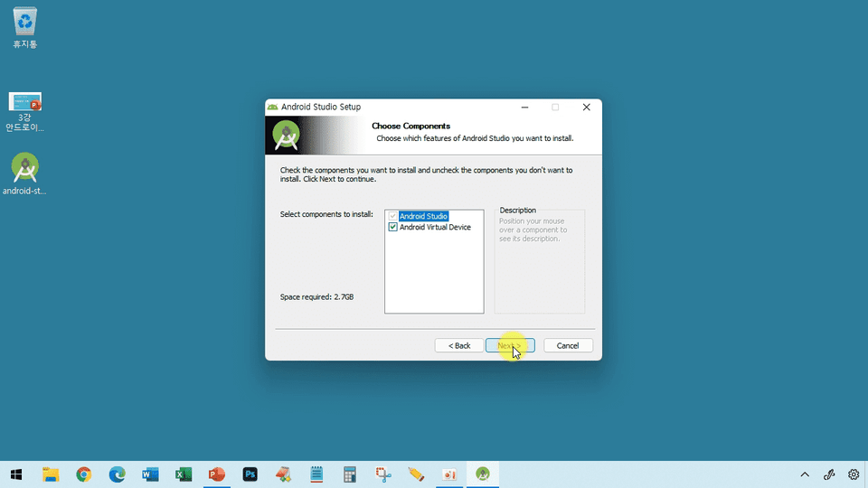Click the Android Studio title bar icon
The height and width of the screenshot is (488, 868).
tap(272, 107)
